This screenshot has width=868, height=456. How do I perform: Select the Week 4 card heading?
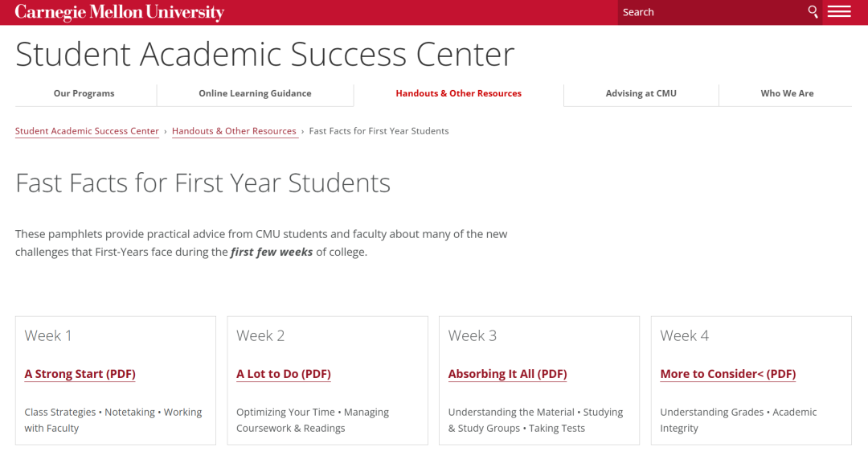coord(684,335)
